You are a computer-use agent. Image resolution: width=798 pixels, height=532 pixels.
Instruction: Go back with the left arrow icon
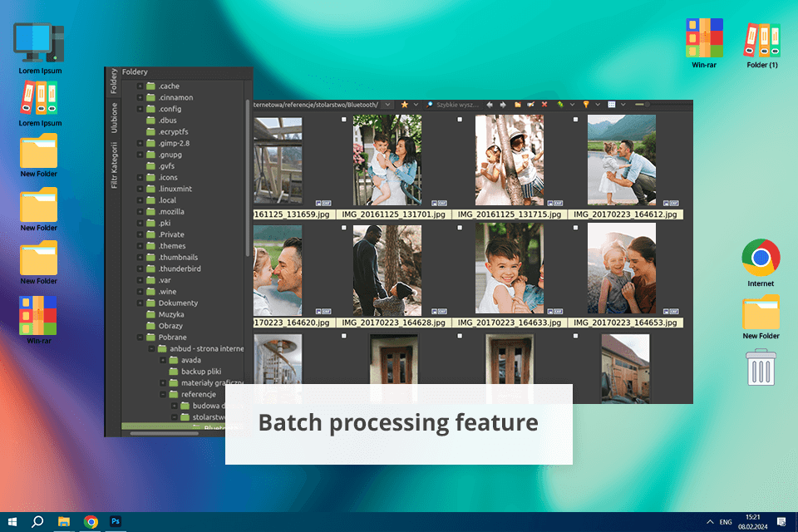tap(490, 105)
